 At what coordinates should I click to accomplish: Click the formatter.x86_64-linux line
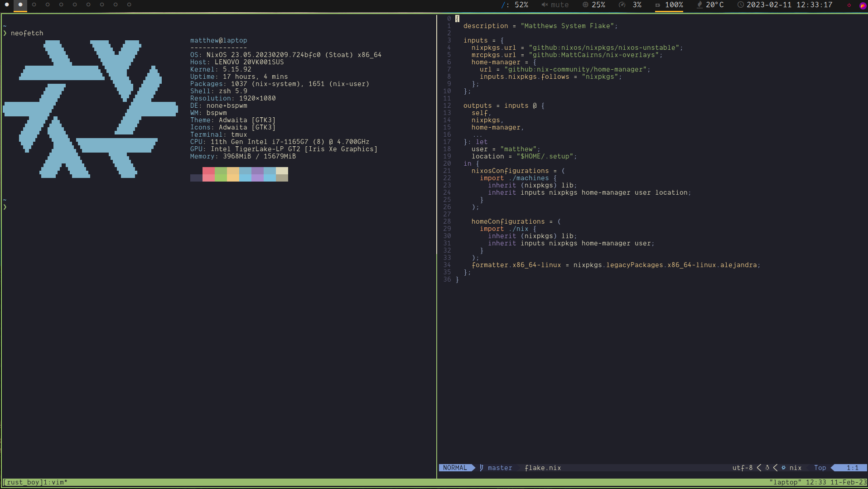(616, 265)
